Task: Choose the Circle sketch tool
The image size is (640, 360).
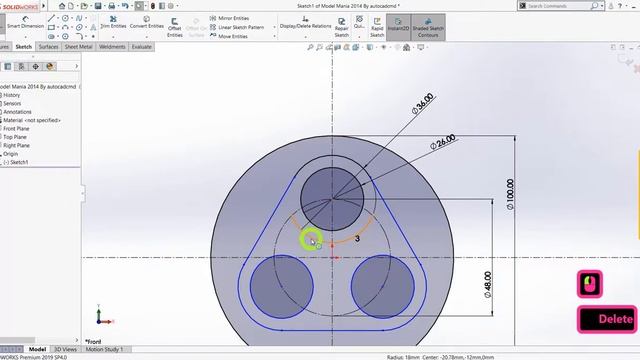Action: [65, 18]
